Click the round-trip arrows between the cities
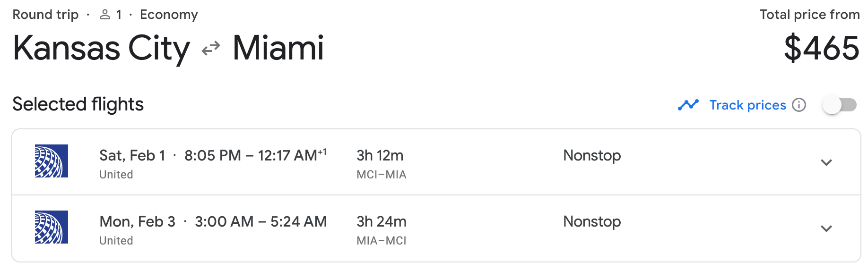868x270 pixels. click(x=211, y=49)
